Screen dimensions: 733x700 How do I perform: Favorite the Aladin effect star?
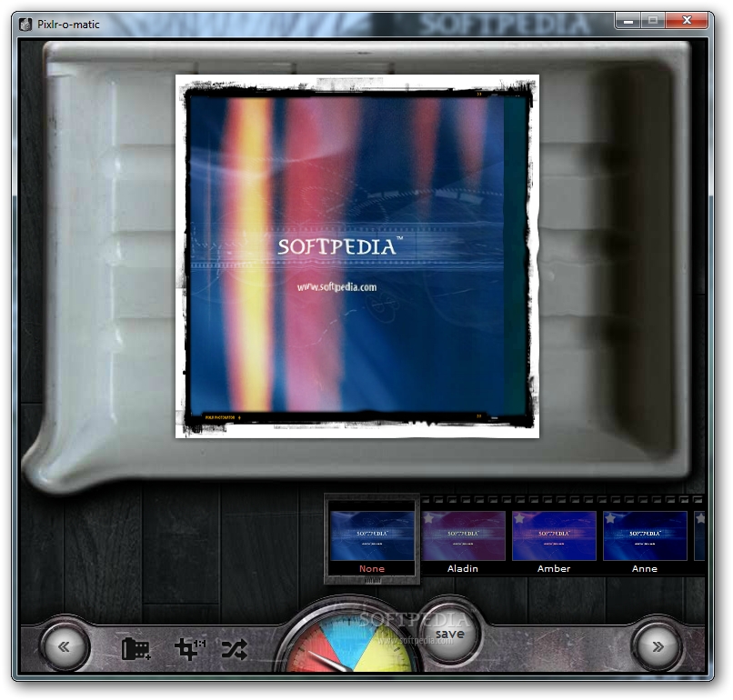[x=428, y=518]
